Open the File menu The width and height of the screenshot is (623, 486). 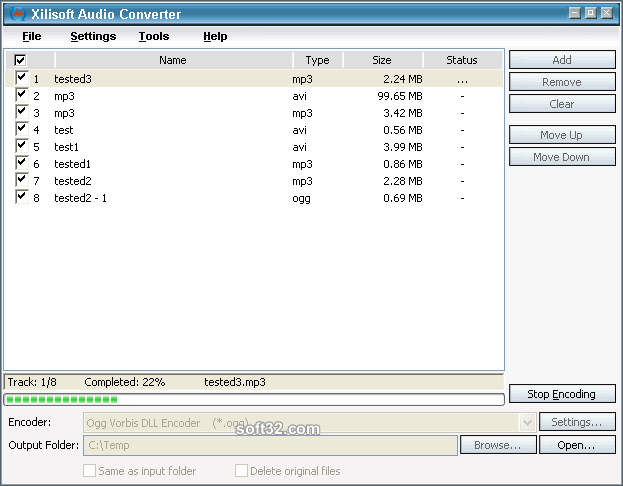(31, 36)
